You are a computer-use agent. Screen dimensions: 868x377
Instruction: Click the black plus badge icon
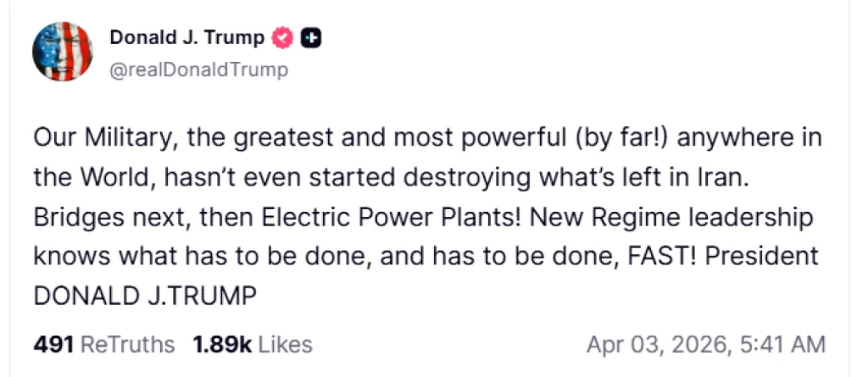[311, 38]
